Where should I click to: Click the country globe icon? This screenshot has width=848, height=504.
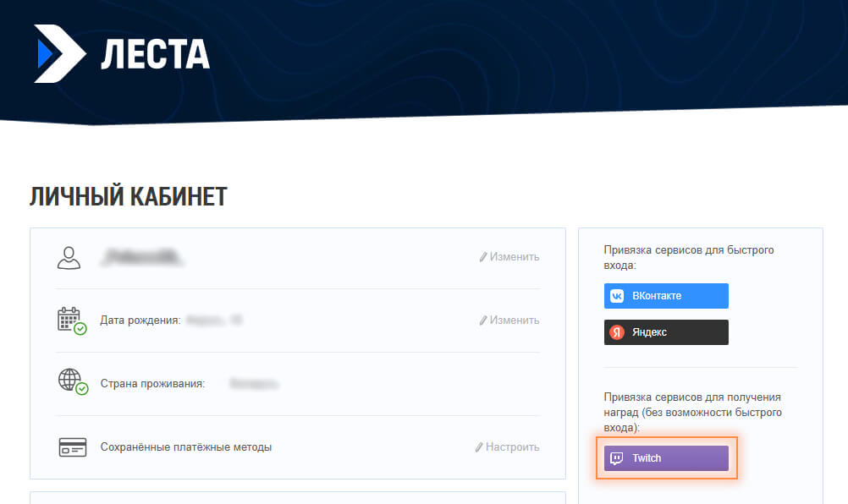pyautogui.click(x=70, y=381)
